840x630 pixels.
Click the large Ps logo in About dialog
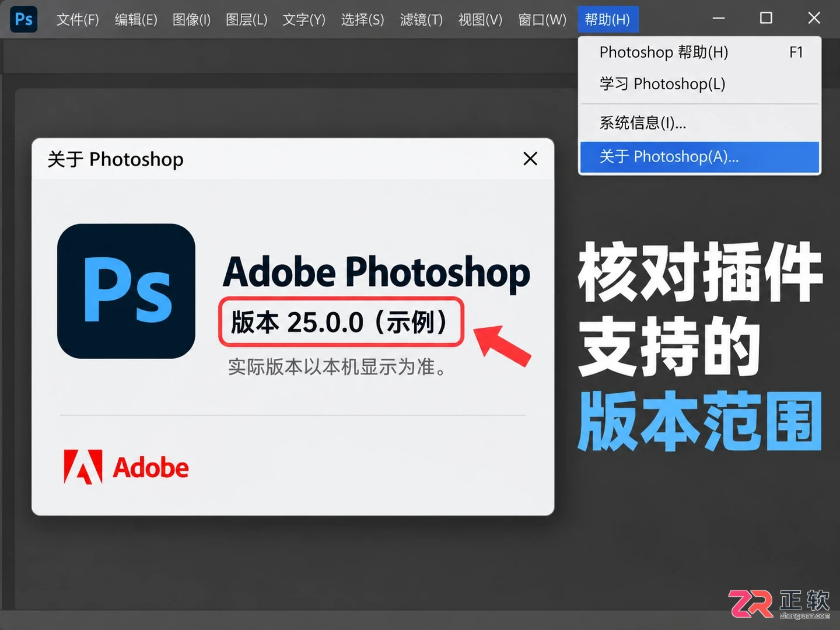click(126, 291)
